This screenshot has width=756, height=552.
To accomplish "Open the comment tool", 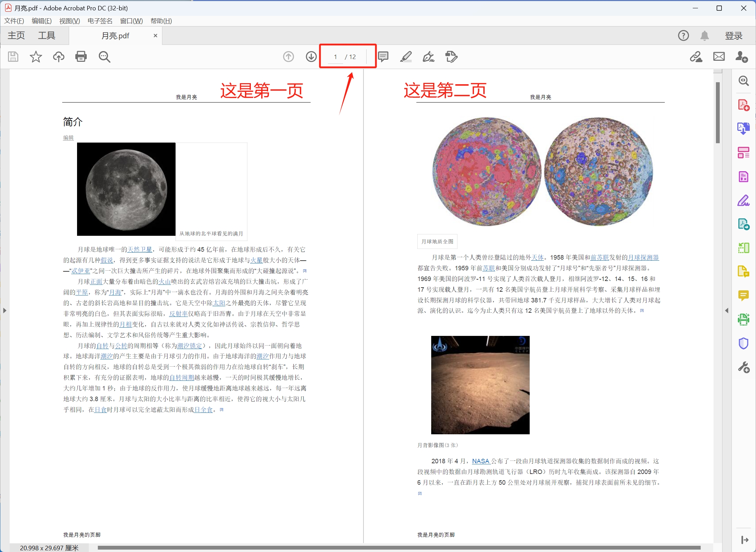I will pyautogui.click(x=383, y=57).
